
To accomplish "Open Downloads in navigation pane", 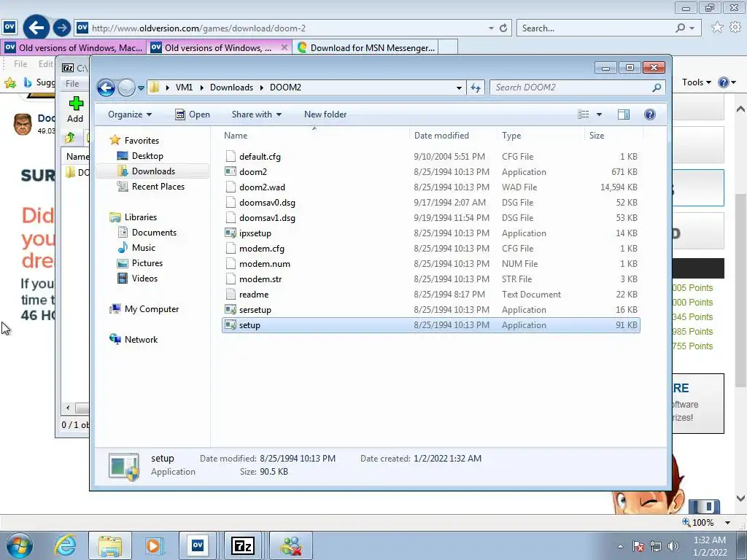I will point(153,171).
